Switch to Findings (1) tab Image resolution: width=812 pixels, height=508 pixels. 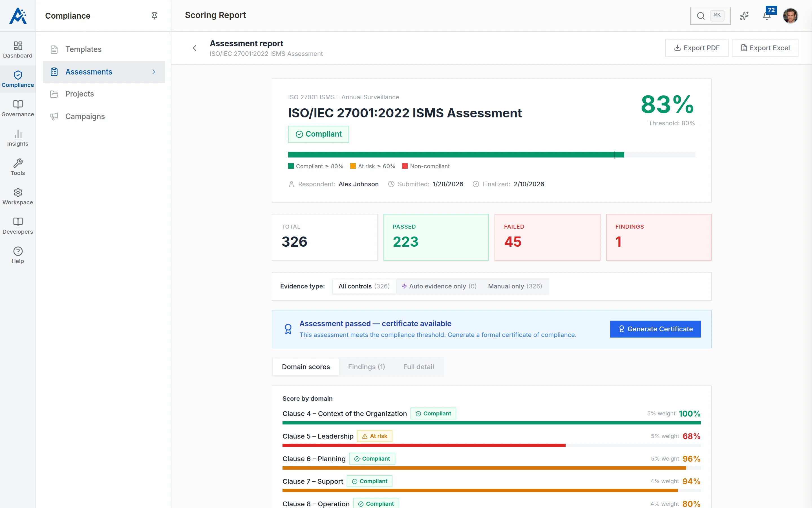pos(367,367)
